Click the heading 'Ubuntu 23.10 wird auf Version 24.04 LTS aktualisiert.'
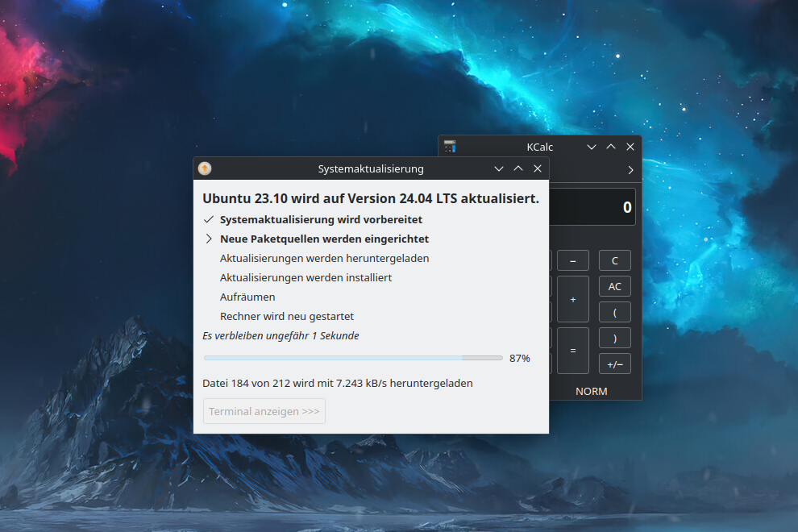798x532 pixels. point(371,198)
